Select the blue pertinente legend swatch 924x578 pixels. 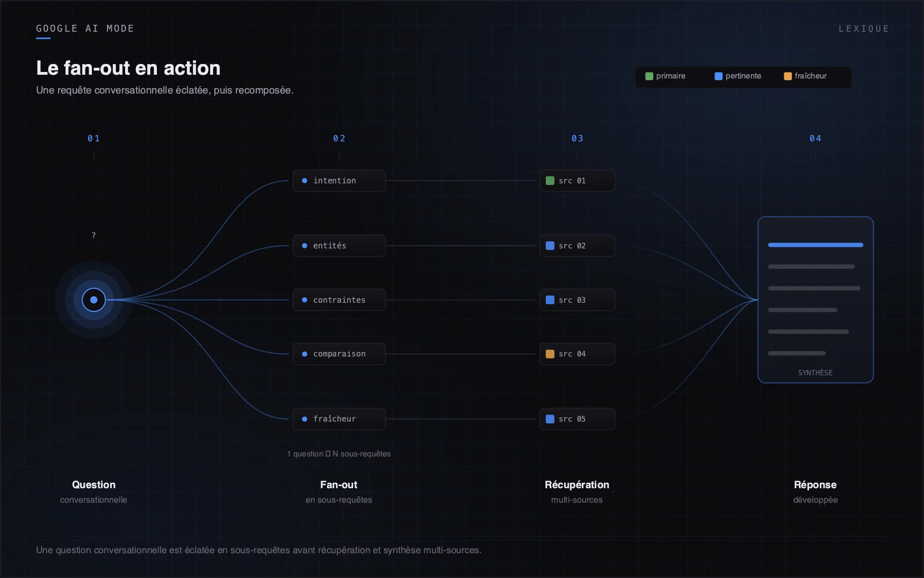pos(718,76)
